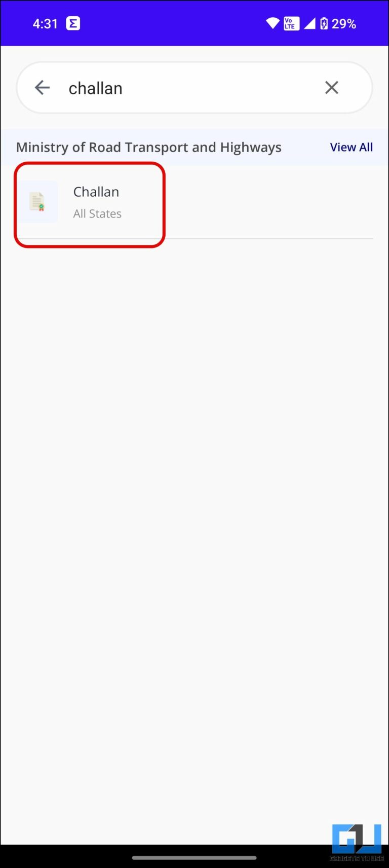Screen dimensions: 389x868
Task: Tap the 4:31 clock in status bar
Action: (45, 24)
